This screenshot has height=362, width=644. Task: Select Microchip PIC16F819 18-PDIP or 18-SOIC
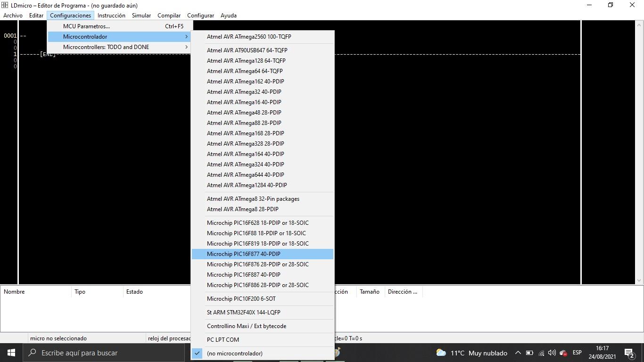pos(263,244)
